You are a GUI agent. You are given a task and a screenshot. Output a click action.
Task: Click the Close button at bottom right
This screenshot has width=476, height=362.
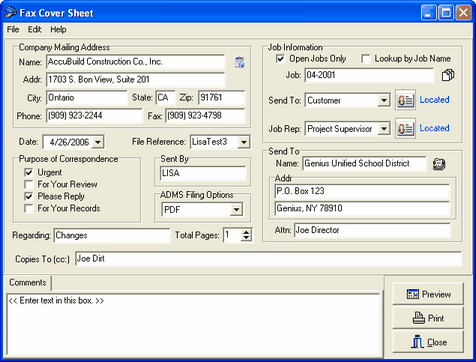pyautogui.click(x=428, y=342)
